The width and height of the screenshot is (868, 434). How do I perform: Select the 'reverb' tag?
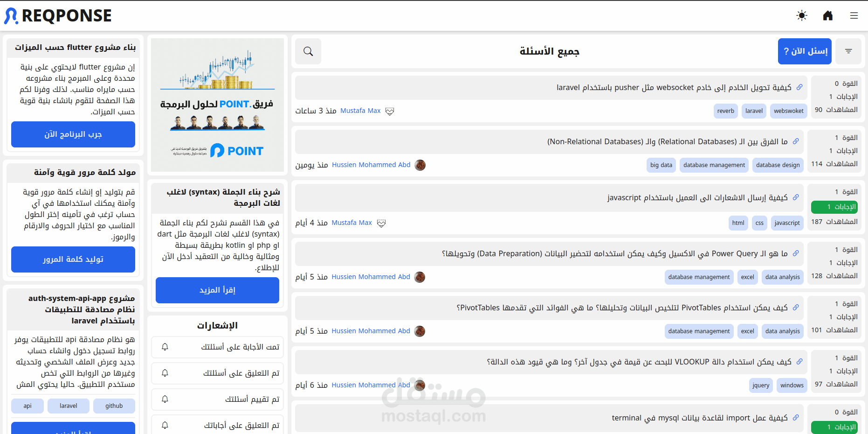726,111
